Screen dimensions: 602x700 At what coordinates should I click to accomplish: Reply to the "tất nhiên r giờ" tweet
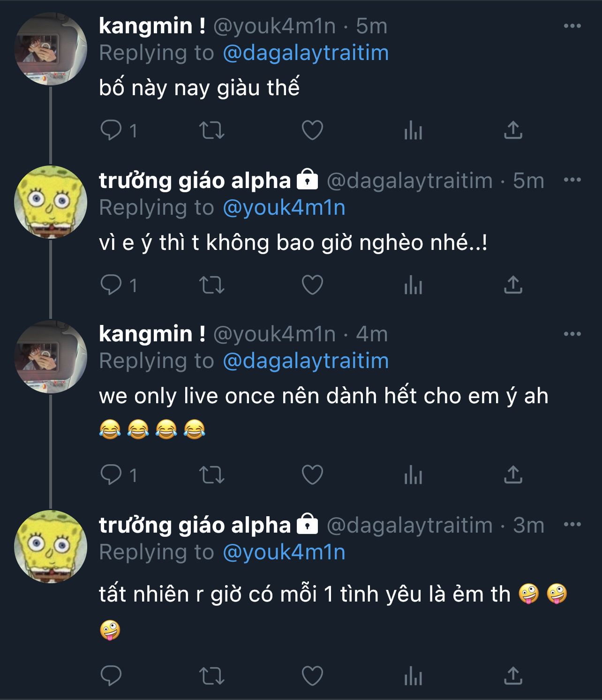click(111, 676)
